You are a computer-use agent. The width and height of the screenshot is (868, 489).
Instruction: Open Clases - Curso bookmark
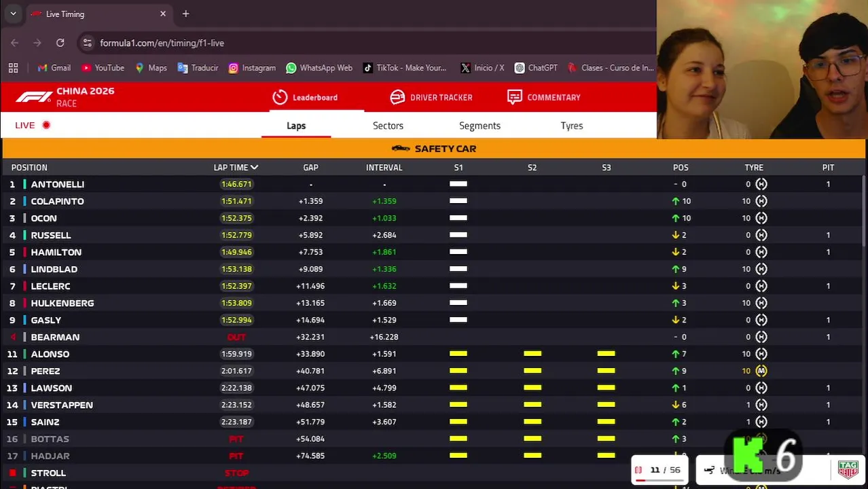coord(611,68)
